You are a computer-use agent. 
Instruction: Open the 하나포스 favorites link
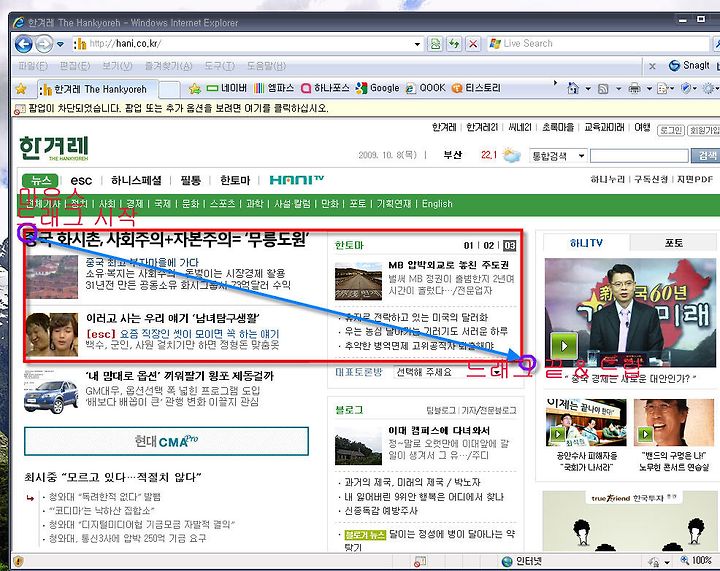326,88
